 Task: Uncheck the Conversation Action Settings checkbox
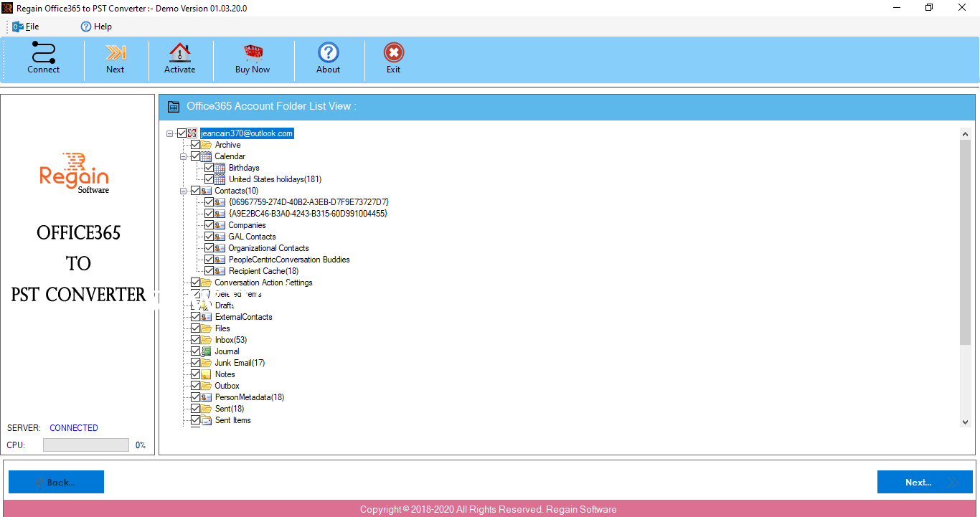click(x=196, y=283)
